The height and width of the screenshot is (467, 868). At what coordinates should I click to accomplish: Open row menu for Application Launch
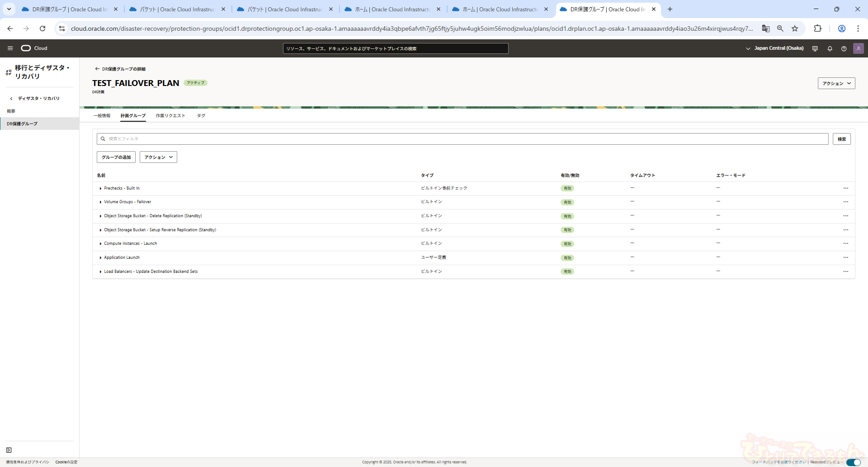pyautogui.click(x=845, y=257)
